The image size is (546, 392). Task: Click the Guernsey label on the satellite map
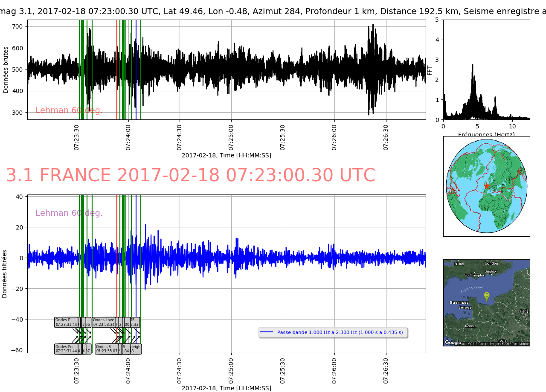point(459,302)
